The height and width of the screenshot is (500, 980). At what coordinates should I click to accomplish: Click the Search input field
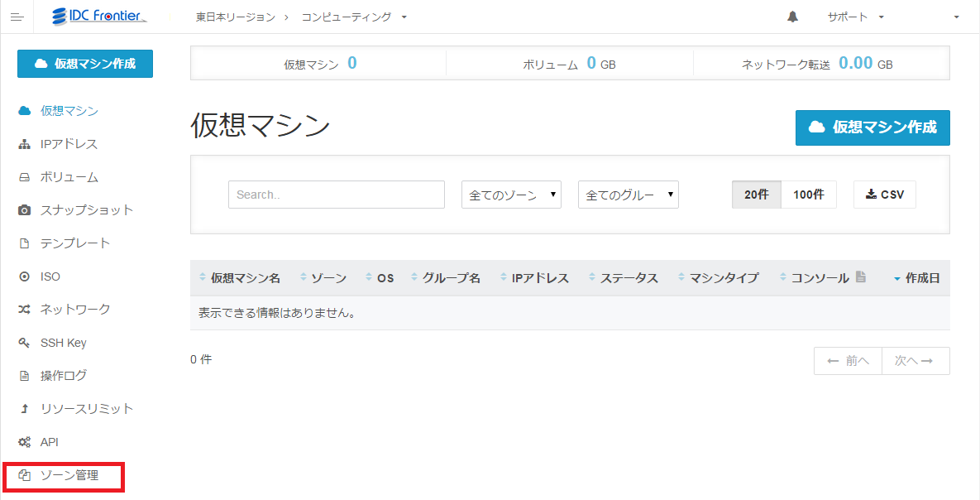pos(336,195)
